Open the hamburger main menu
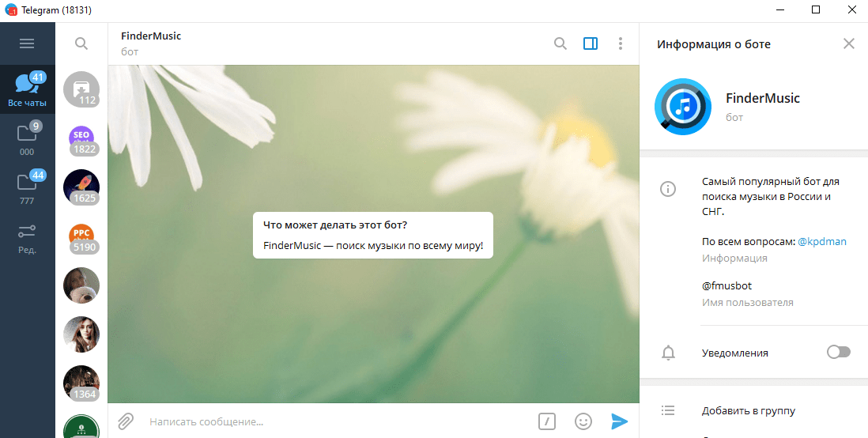The height and width of the screenshot is (438, 868). coord(27,43)
